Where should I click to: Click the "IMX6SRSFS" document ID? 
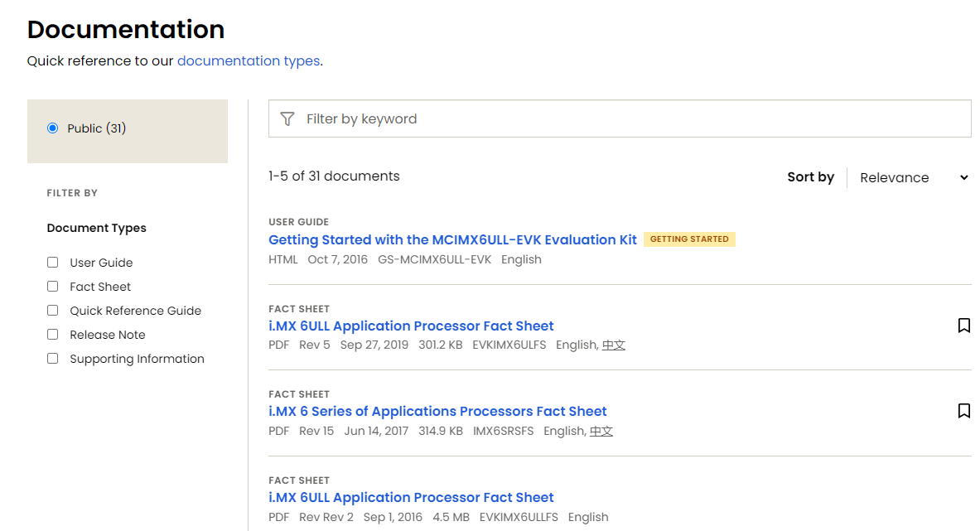point(503,431)
